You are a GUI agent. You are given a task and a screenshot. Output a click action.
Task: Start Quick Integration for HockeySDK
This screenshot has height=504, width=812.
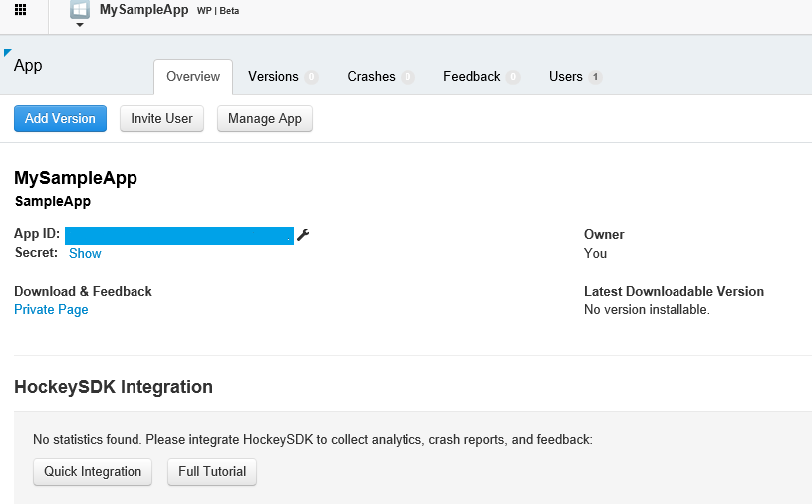click(x=93, y=472)
